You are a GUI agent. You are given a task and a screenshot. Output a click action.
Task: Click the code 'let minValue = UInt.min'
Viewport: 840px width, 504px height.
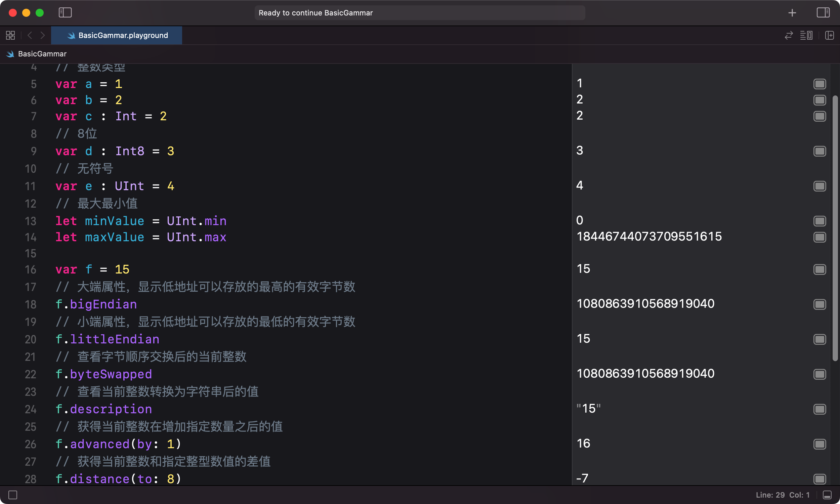141,221
